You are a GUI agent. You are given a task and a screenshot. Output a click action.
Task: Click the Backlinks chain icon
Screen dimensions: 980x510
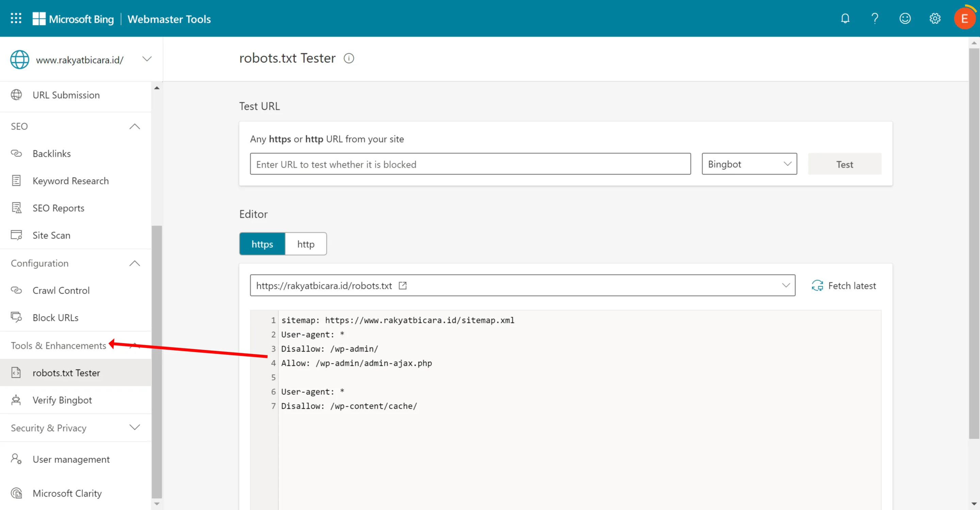16,154
